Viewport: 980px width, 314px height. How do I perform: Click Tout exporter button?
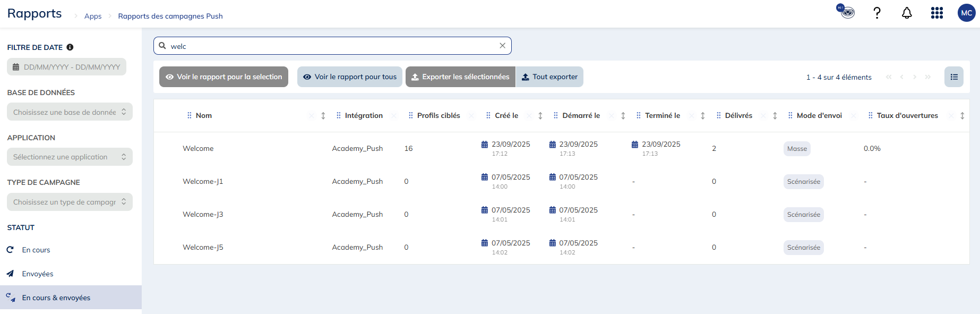549,77
